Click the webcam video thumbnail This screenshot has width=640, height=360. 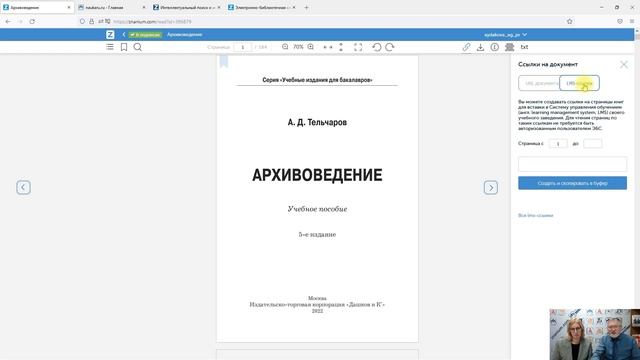[595, 334]
